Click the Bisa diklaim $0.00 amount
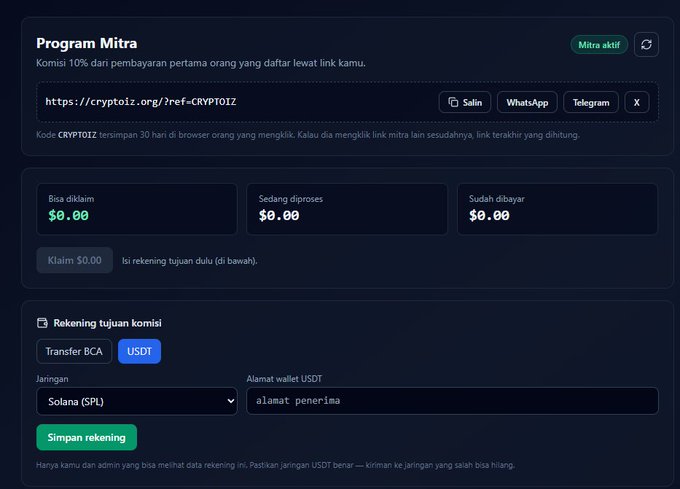The width and height of the screenshot is (680, 489). pyautogui.click(x=69, y=215)
